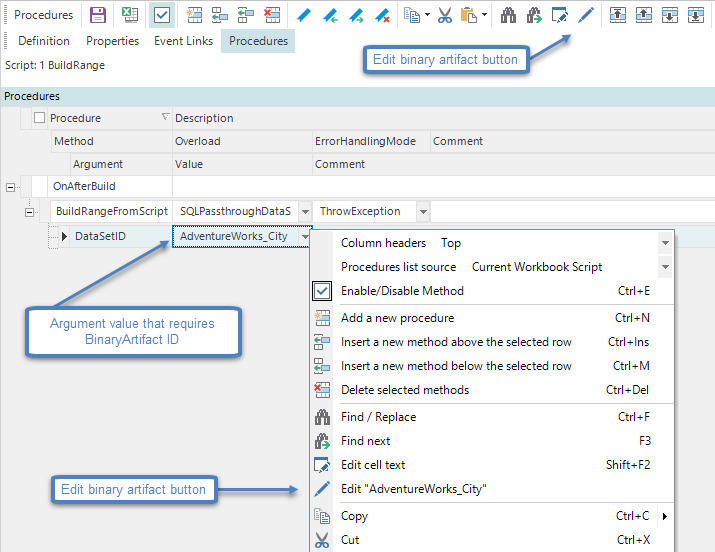Choose Edit "AdventureWorks_City" menu entry
This screenshot has width=715, height=552.
(492, 489)
